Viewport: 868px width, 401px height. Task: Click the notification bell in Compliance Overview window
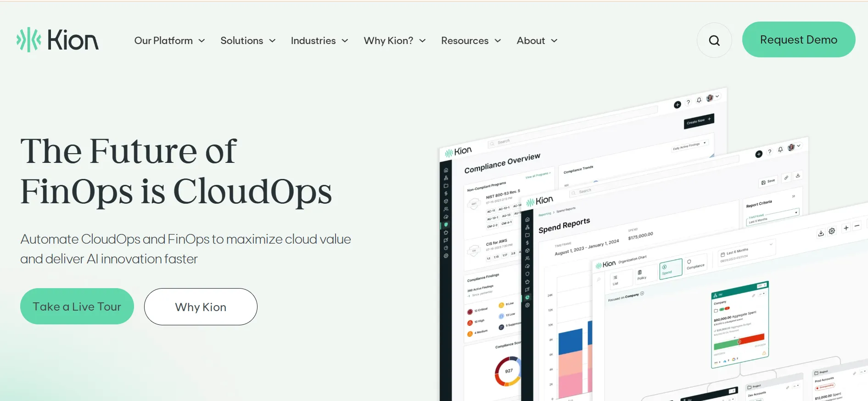point(699,100)
